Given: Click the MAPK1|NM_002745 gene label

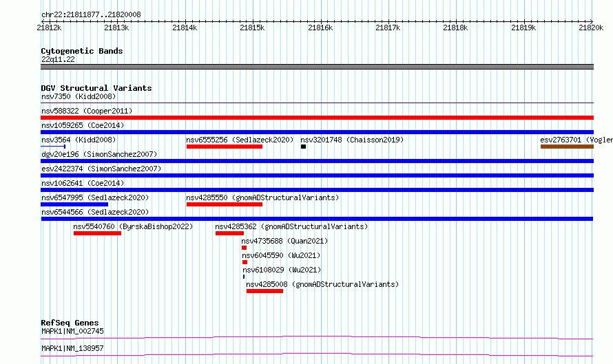Looking at the screenshot, I should [72, 331].
